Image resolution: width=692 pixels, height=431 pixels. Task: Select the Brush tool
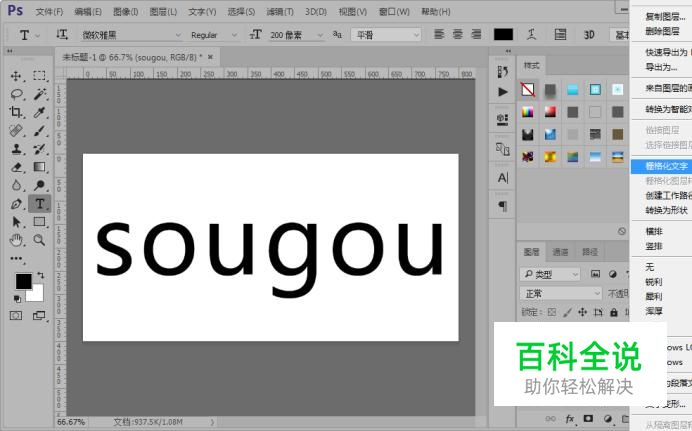[39, 131]
